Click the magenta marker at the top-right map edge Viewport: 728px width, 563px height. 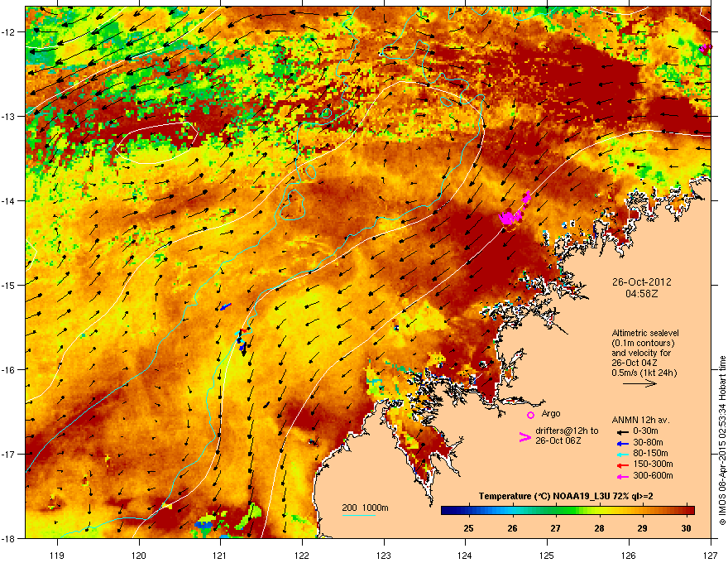pos(705,47)
